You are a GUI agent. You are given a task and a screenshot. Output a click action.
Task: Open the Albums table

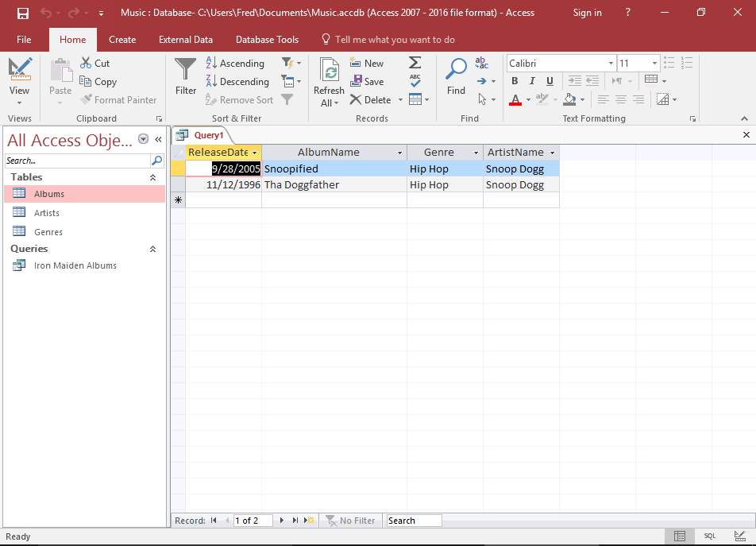coord(85,194)
